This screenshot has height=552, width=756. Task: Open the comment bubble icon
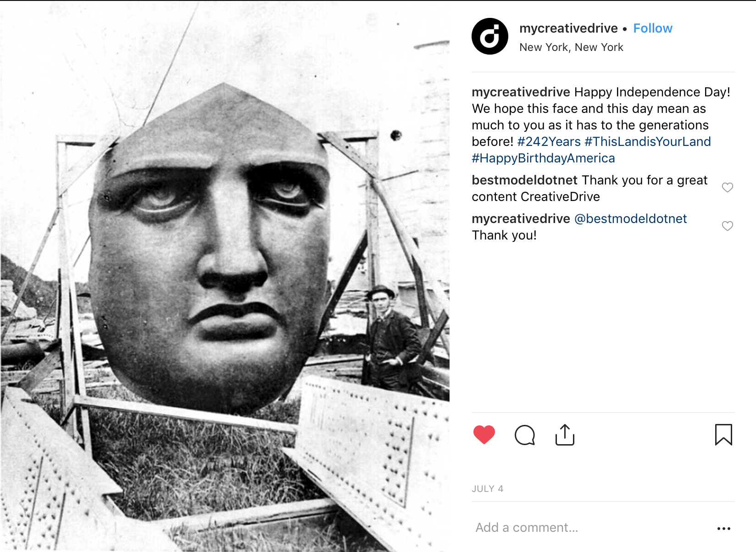pyautogui.click(x=525, y=435)
